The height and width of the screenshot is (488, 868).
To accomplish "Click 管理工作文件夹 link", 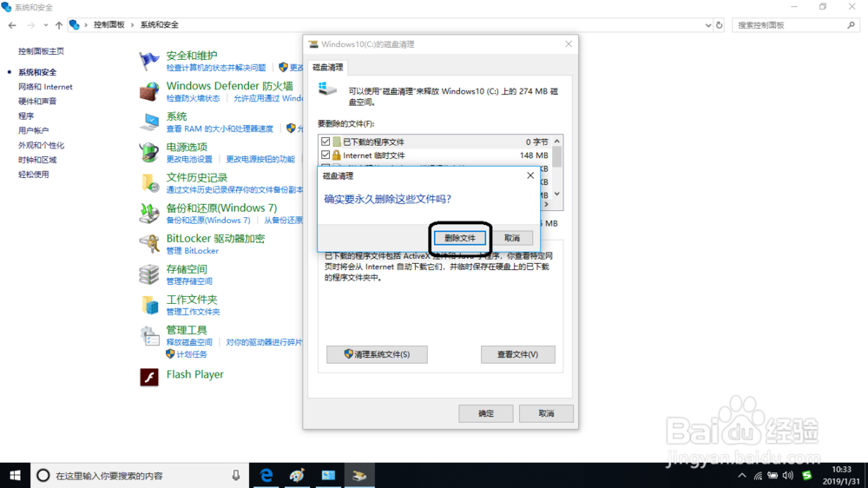I will pyautogui.click(x=193, y=312).
